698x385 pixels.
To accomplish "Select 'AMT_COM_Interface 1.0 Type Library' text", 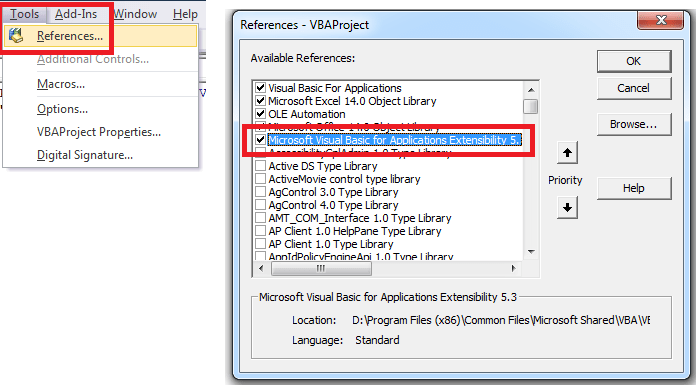I will point(360,218).
